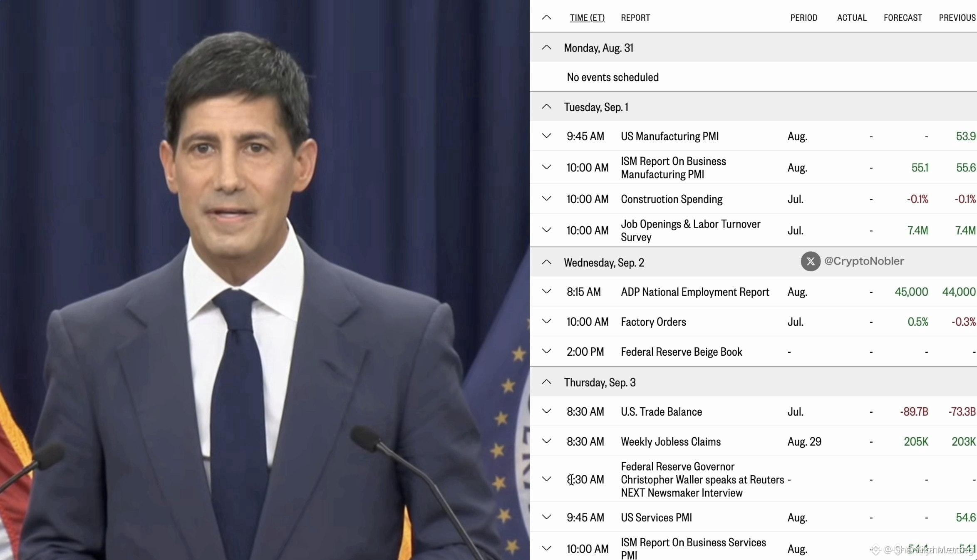Click US Services PMI previous value 54.6
Viewport: 977px width, 560px height.
(x=966, y=518)
